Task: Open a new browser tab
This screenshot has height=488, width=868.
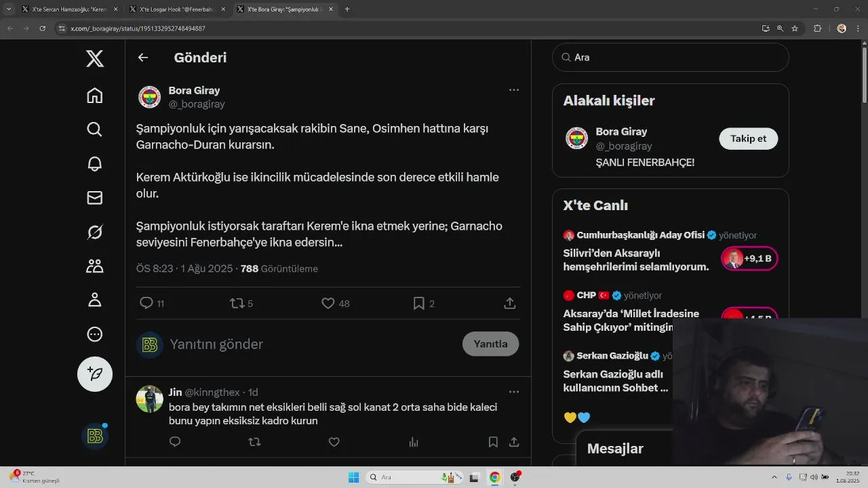Action: click(347, 9)
